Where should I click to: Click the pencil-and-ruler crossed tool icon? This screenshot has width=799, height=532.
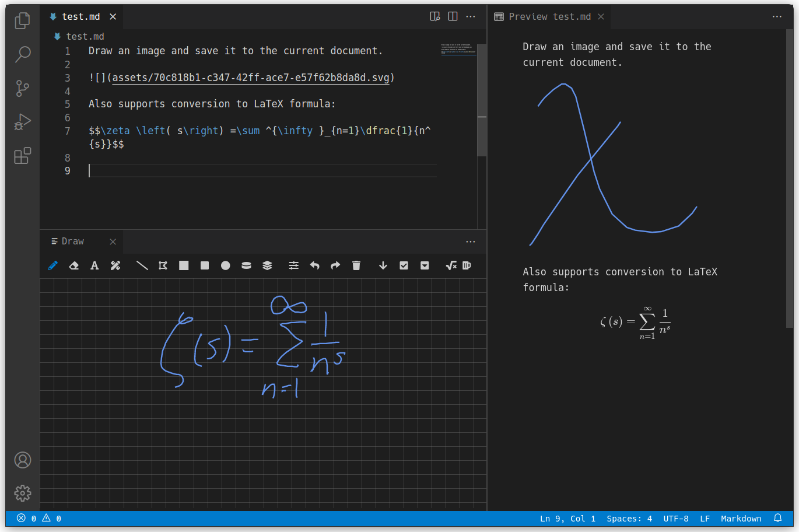(115, 265)
